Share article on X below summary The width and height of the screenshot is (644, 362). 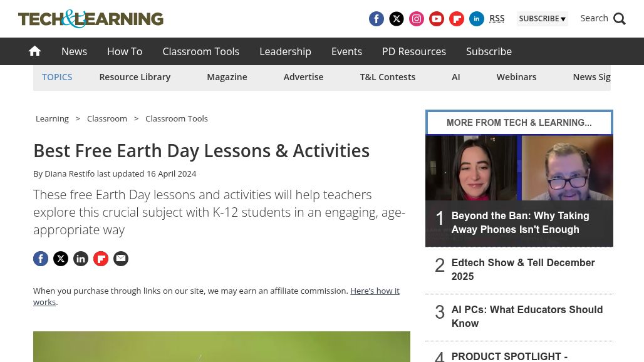click(61, 259)
